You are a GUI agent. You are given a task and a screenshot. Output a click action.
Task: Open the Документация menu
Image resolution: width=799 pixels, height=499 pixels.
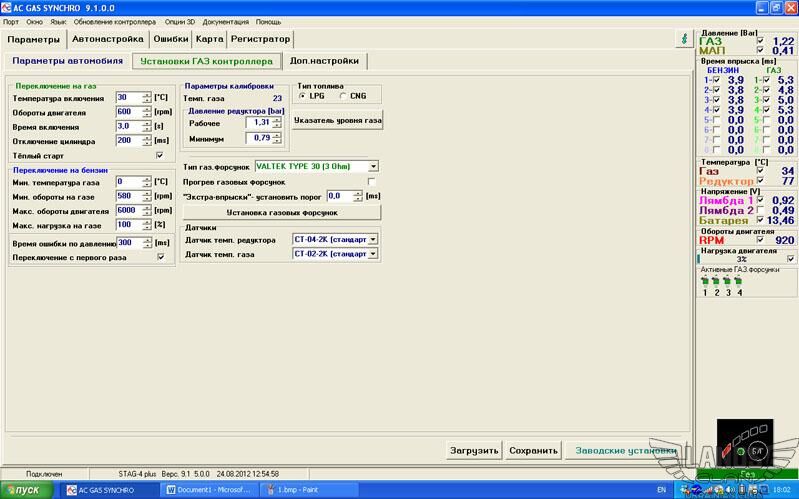225,20
